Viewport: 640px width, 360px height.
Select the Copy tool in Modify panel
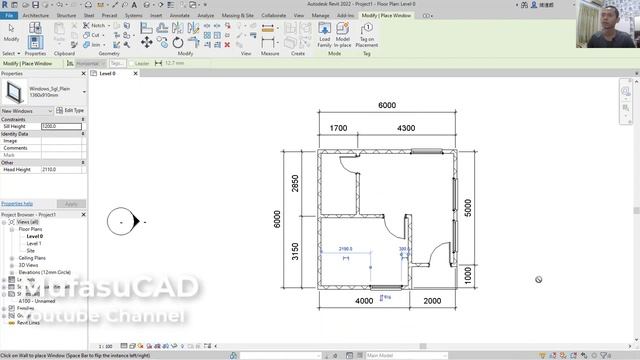coord(162,42)
